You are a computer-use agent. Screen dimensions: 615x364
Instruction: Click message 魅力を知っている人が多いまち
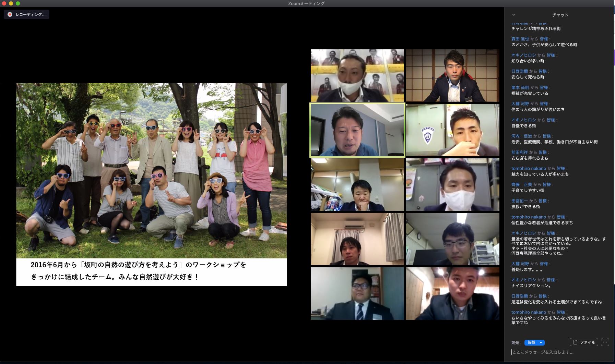540,174
